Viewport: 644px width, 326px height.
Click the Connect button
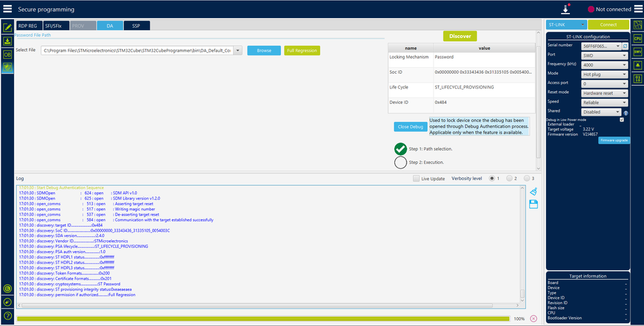(609, 25)
